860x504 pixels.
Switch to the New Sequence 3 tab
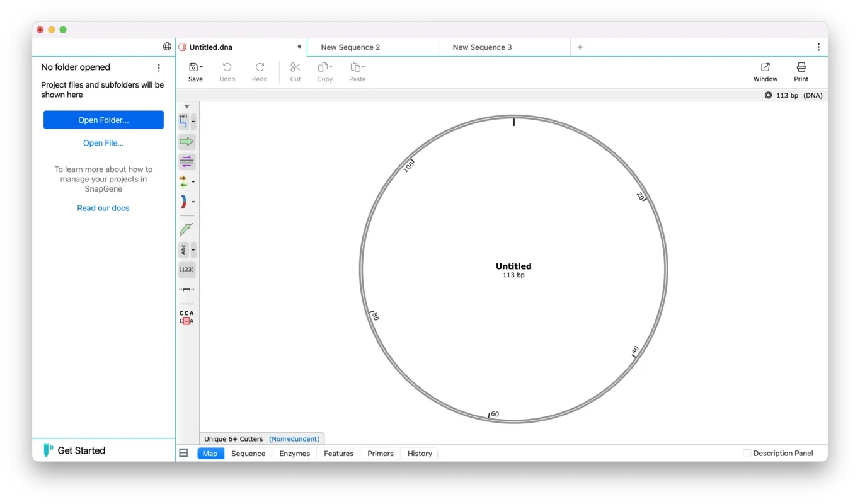pyautogui.click(x=505, y=47)
